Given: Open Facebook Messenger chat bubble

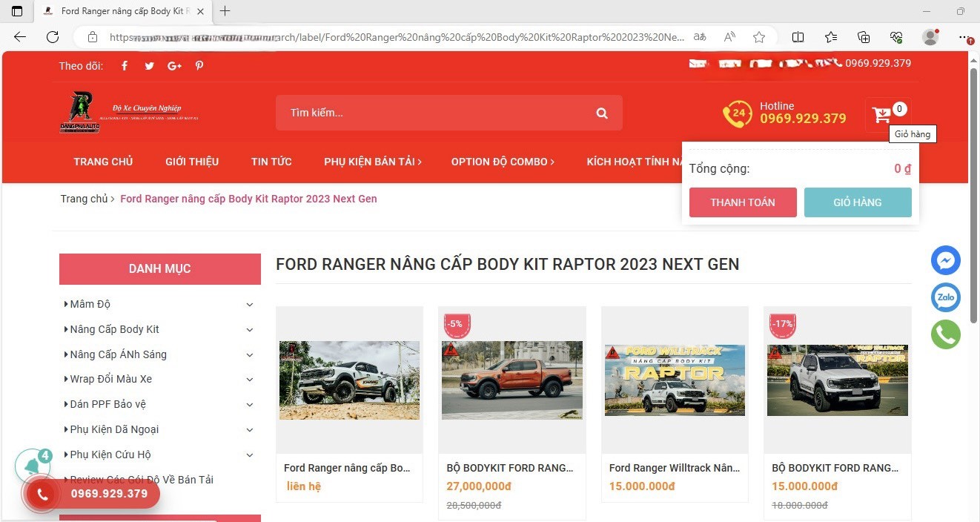Looking at the screenshot, I should [x=946, y=260].
